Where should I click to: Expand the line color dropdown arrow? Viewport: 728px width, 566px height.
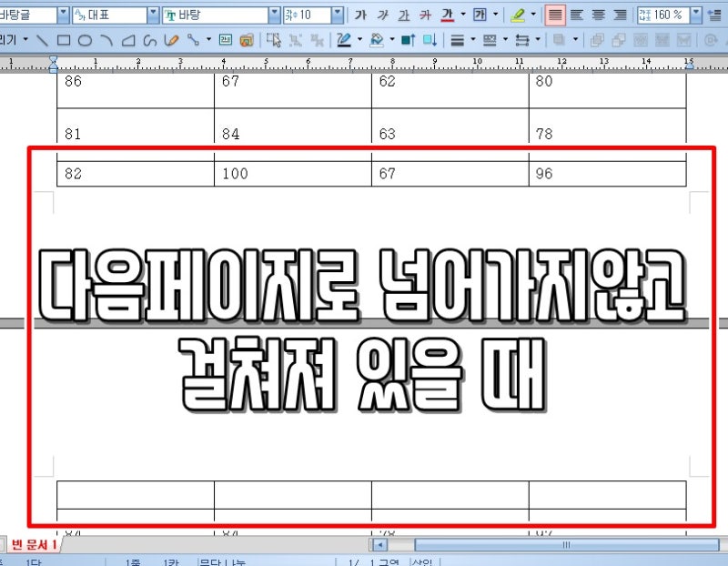tap(359, 40)
